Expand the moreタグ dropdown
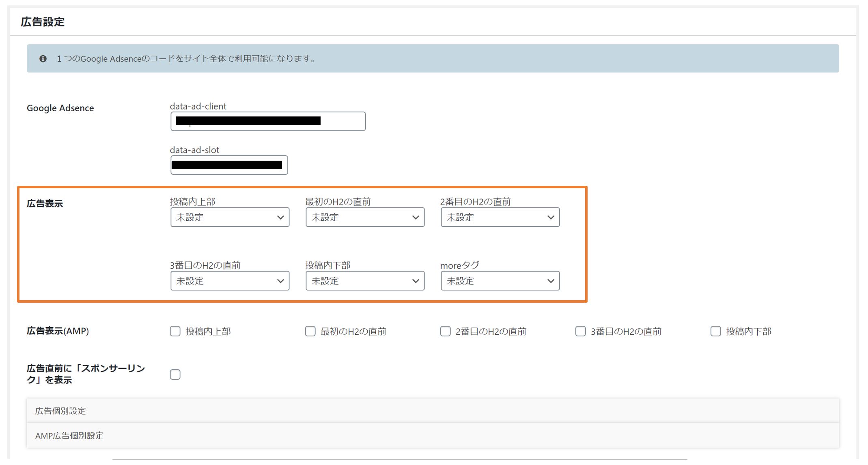The height and width of the screenshot is (465, 868). [500, 281]
